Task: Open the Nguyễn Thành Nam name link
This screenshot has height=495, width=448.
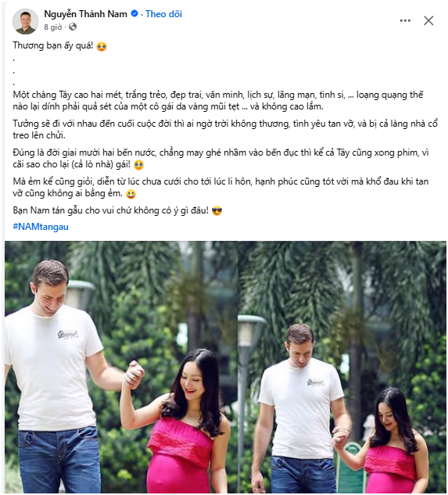Action: (x=85, y=14)
